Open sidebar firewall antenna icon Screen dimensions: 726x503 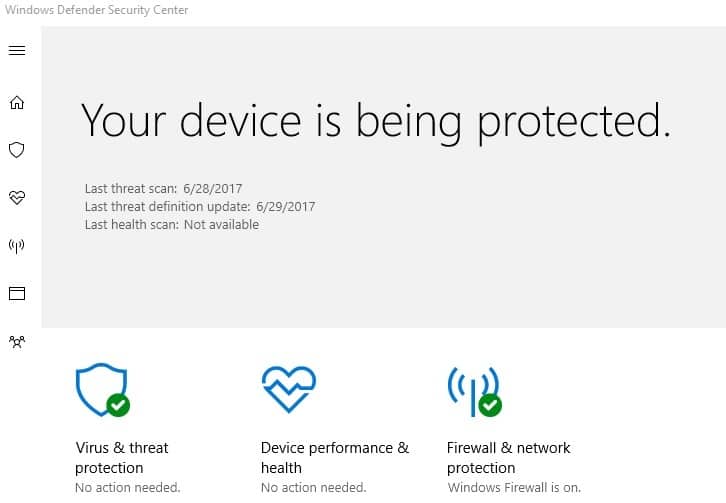tap(17, 246)
